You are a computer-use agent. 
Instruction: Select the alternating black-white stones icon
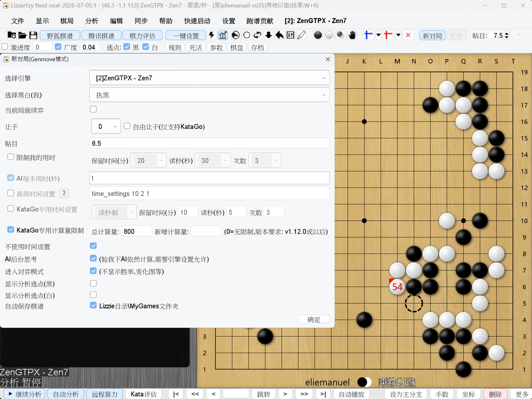point(340,35)
